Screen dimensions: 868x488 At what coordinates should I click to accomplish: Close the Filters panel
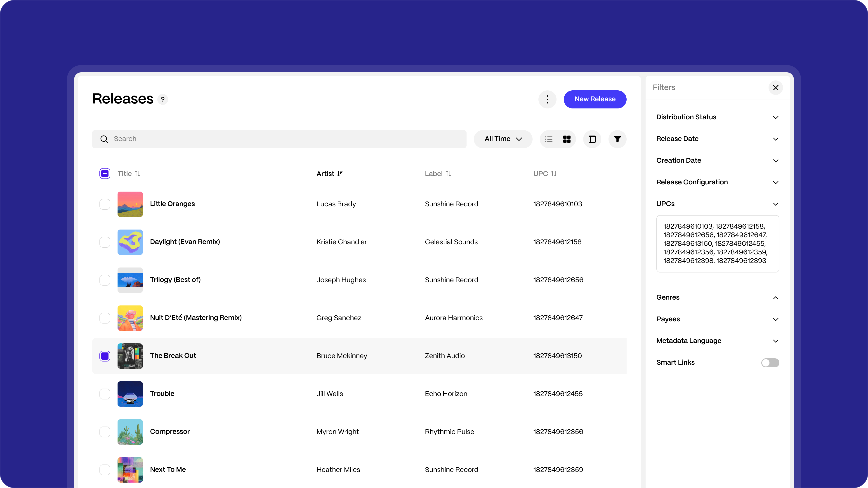[x=775, y=88]
